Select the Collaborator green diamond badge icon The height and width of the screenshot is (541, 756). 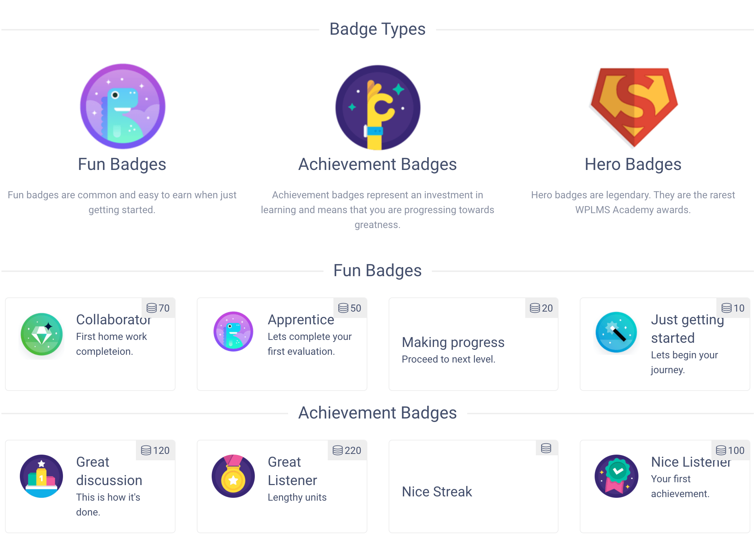[x=42, y=334]
